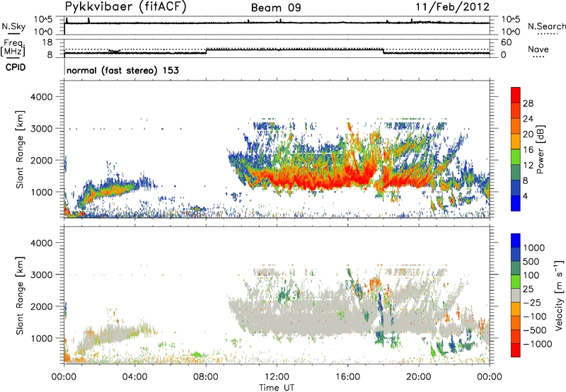
Task: Click the 'Freq. [MHz]' axis label
Action: 13,47
